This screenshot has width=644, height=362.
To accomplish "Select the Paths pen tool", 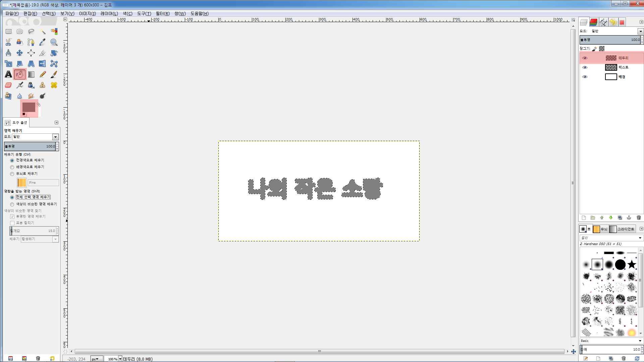I will click(31, 42).
